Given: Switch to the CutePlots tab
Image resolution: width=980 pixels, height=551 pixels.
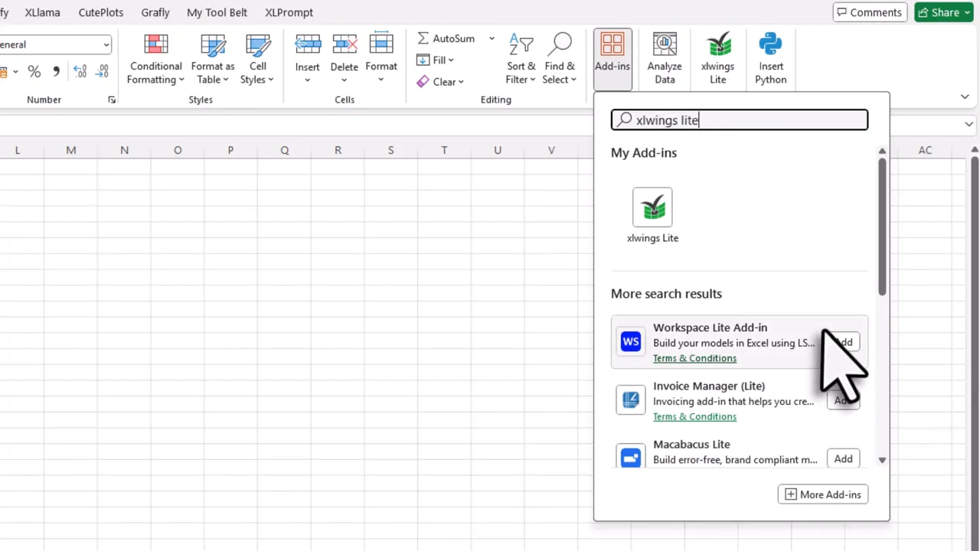Looking at the screenshot, I should [100, 12].
